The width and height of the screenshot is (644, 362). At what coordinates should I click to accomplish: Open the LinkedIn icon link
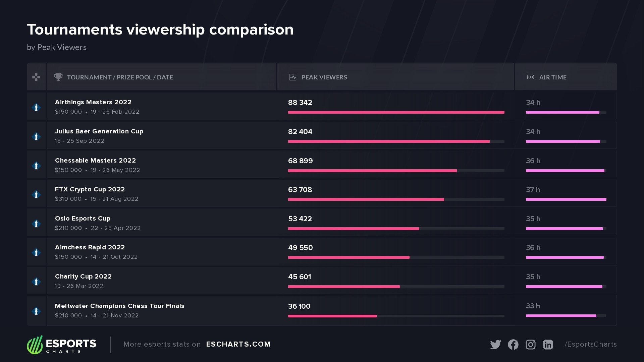[x=548, y=345]
